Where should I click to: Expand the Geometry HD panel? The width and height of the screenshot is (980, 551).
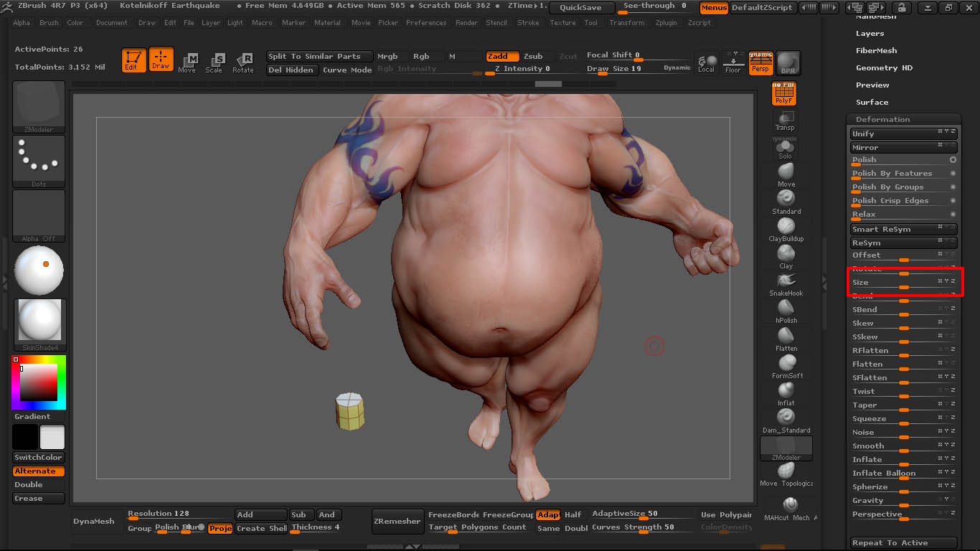(883, 67)
